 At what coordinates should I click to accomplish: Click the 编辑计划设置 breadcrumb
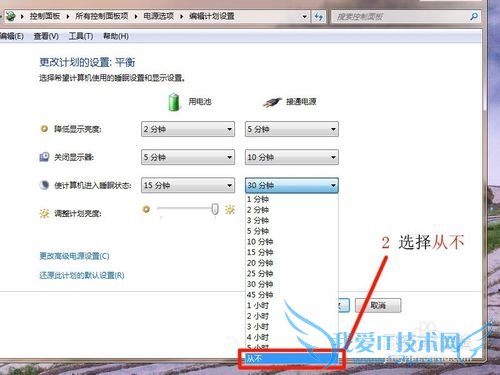point(212,16)
